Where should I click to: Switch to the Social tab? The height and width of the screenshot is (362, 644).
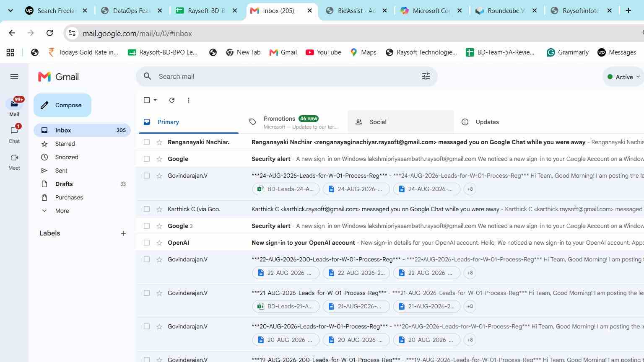pos(401,122)
